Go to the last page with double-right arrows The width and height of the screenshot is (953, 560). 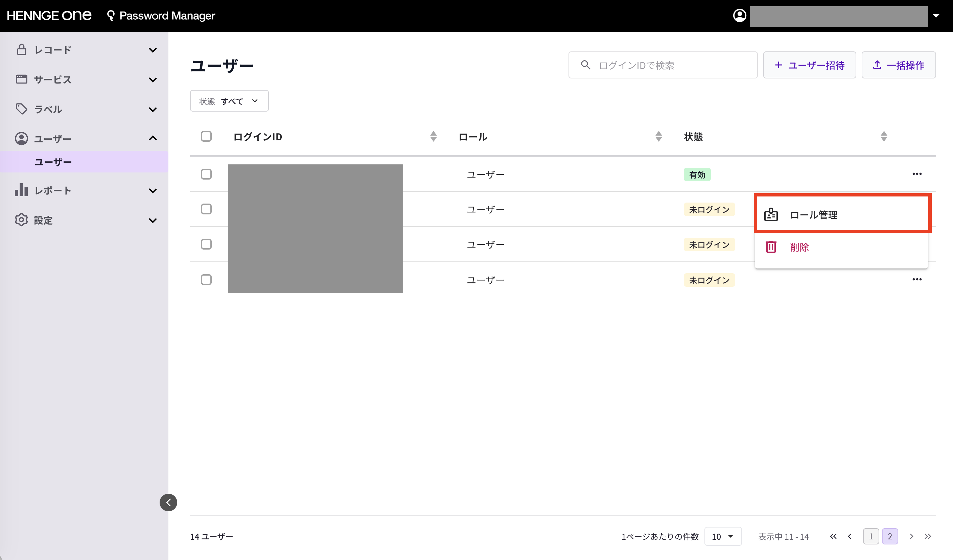tap(928, 536)
